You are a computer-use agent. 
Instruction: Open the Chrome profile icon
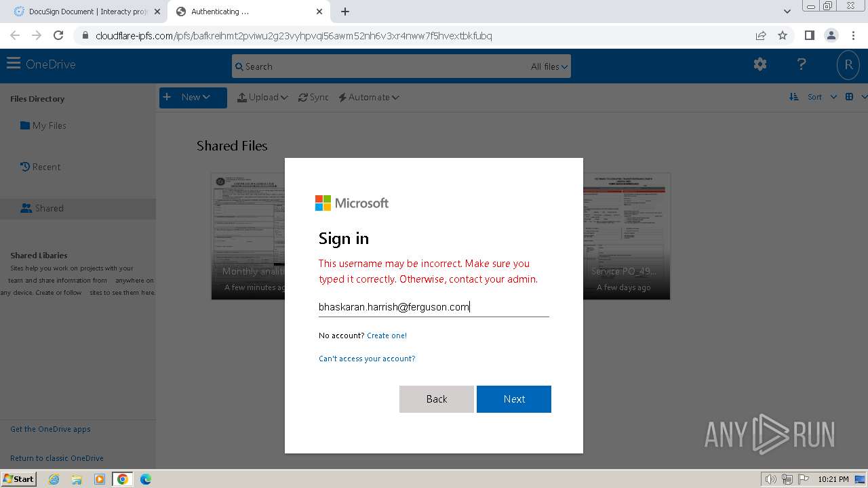click(x=831, y=35)
